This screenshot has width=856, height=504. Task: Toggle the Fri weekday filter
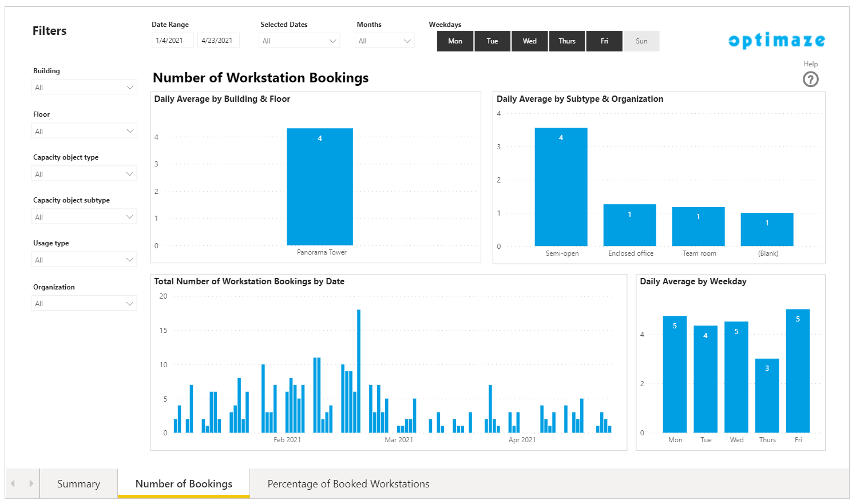604,41
